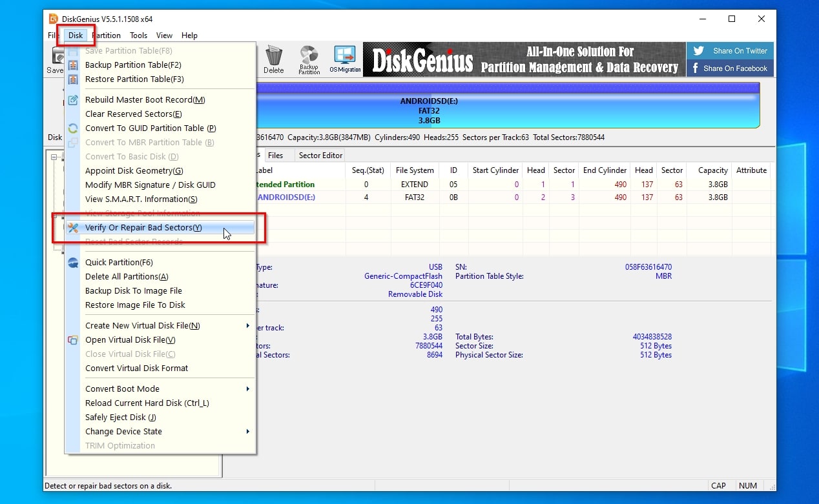Click the Backup Partition Table menu icon
This screenshot has height=504, width=819.
click(x=73, y=65)
